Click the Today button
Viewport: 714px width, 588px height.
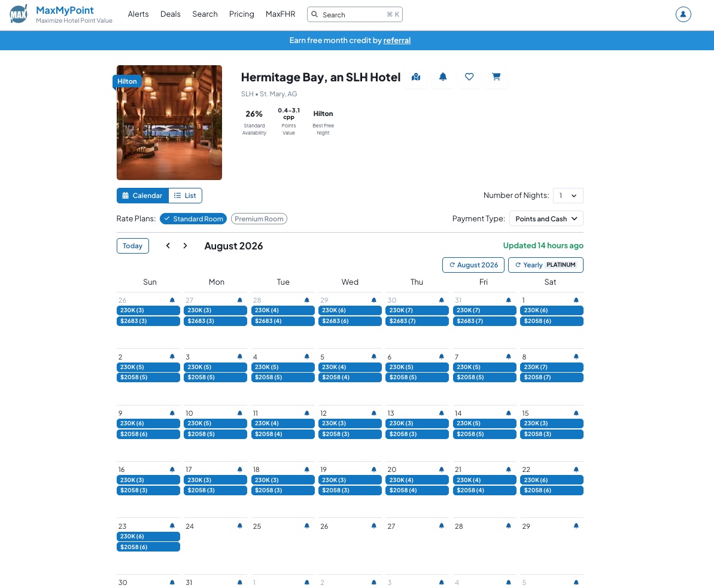(132, 246)
